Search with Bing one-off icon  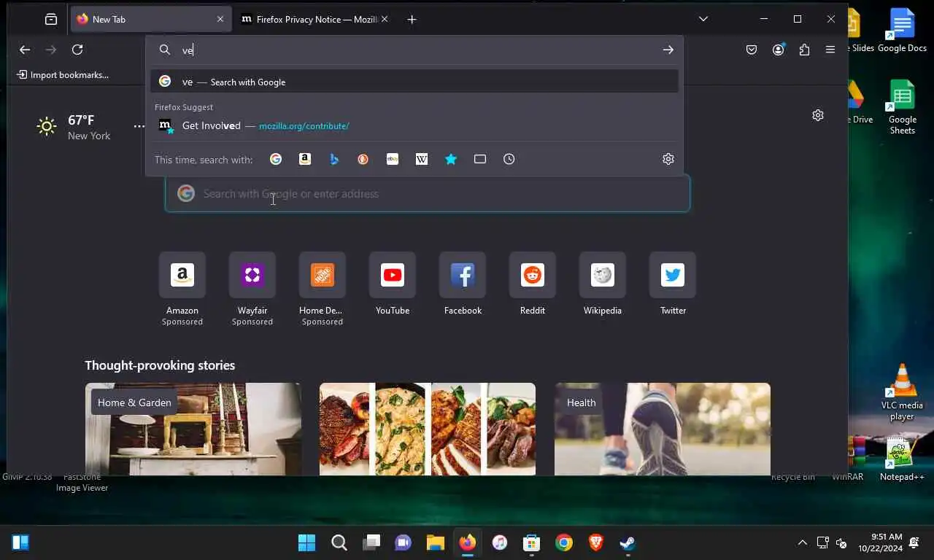pos(334,159)
